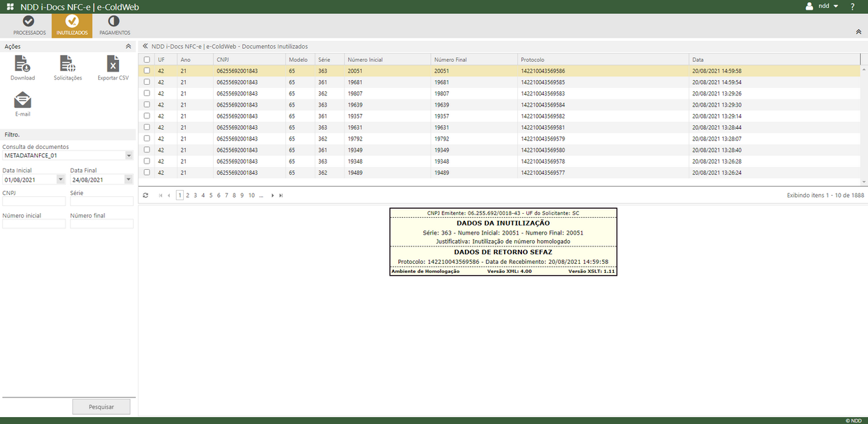Screen dimensions: 868x424
Task: Click the Exportar CSV icon
Action: coord(113,65)
